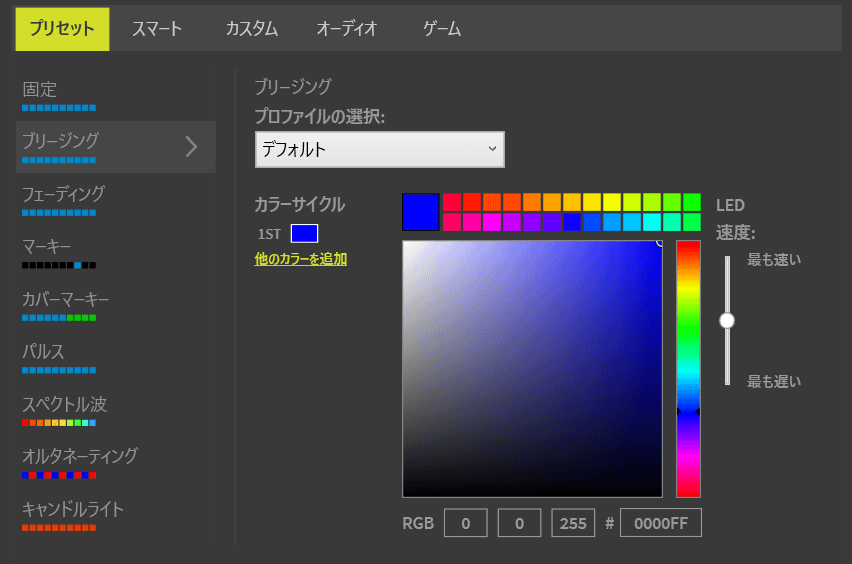852x564 pixels.
Task: Click the プロファイルの選択: label
Action: (x=320, y=116)
